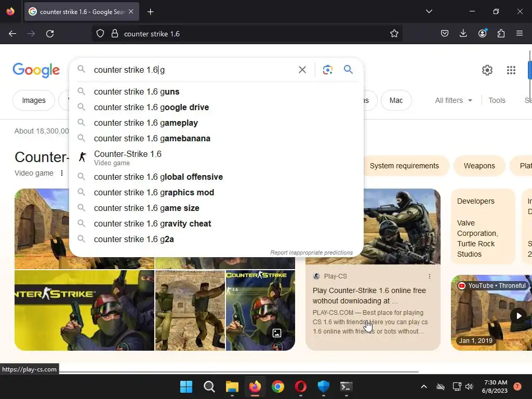Image resolution: width=532 pixels, height=399 pixels.
Task: Open the Firefox account icon
Action: coord(482,33)
